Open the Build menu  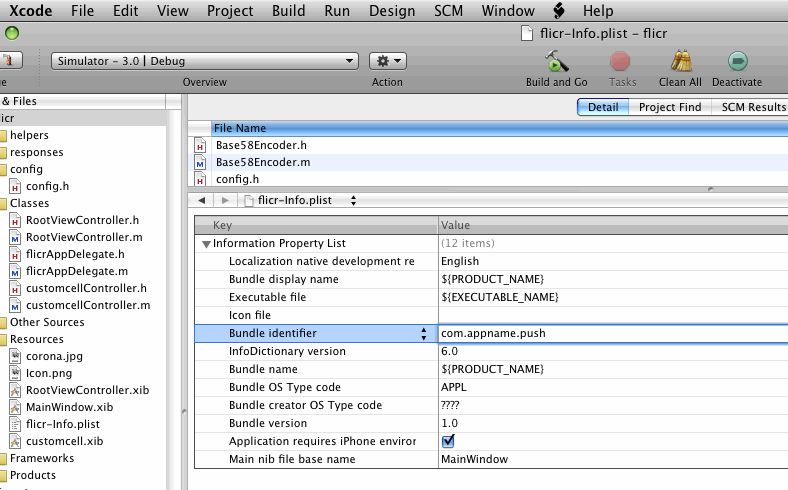[x=288, y=11]
